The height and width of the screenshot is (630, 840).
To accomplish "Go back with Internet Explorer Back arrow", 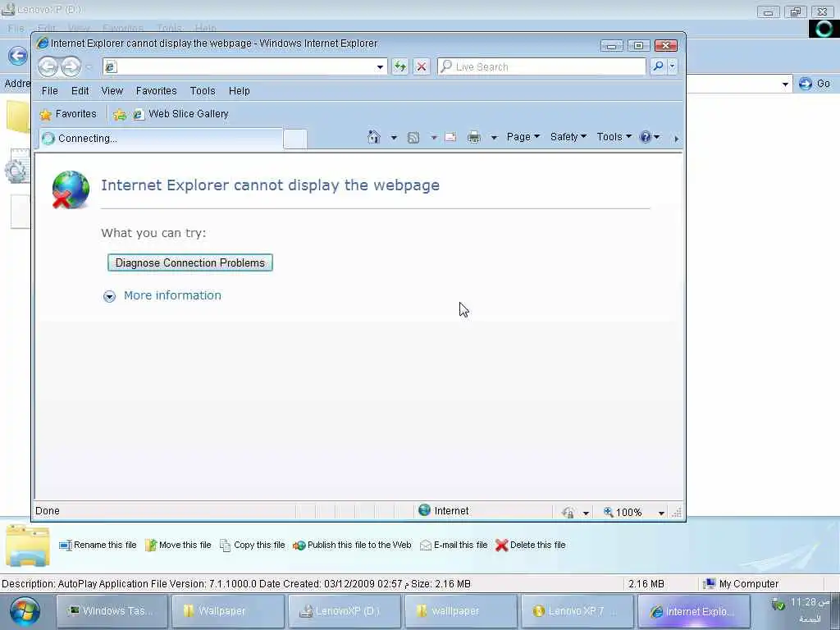I will pos(48,67).
